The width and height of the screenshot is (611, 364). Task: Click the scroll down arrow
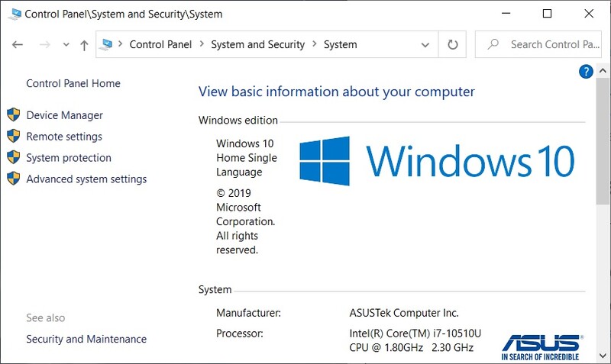click(x=603, y=356)
